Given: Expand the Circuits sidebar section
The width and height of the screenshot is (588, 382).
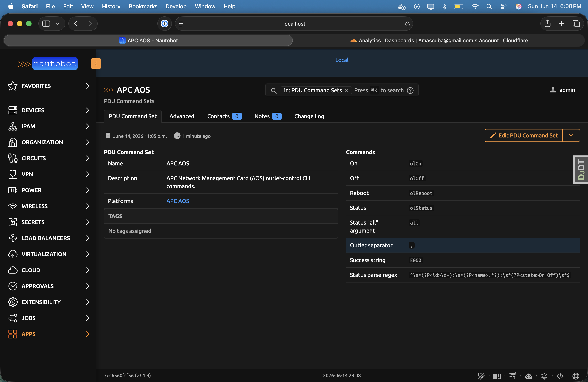Looking at the screenshot, I should coord(48,158).
